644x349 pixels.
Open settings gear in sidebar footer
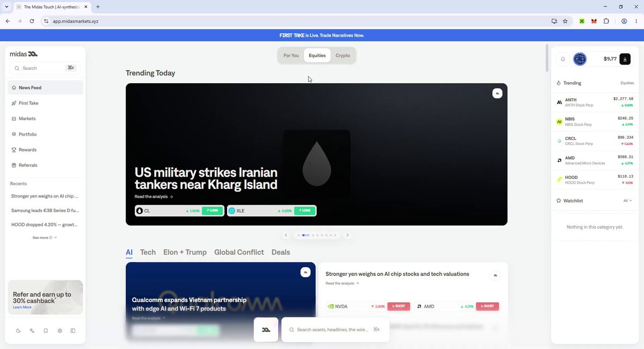point(60,331)
